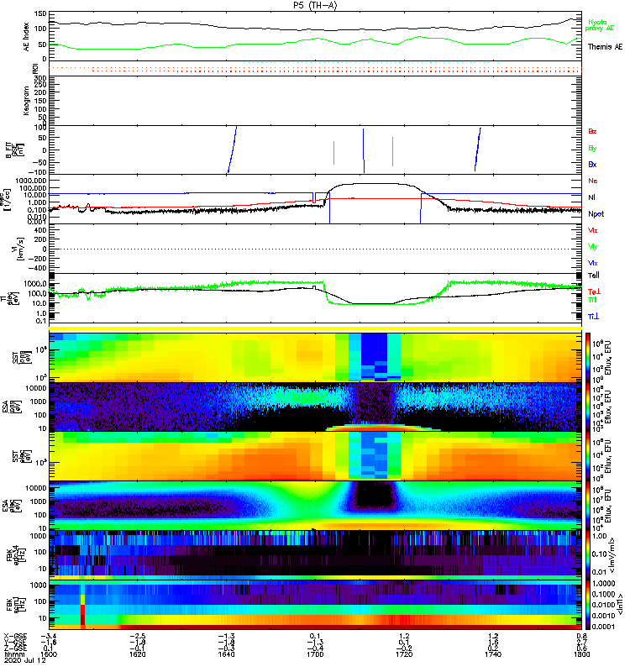The image size is (630, 672).
Task: Click the "-400" tick on Vi axis
Action: click(38, 268)
